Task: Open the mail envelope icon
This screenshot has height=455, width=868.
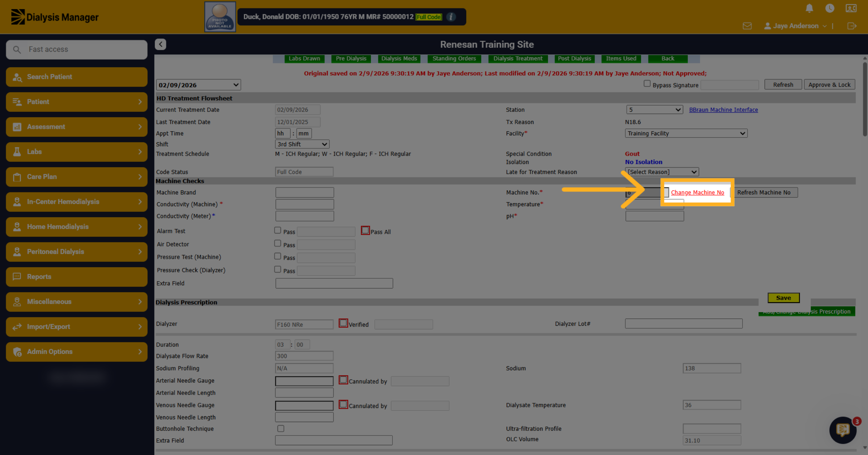Action: pos(747,26)
